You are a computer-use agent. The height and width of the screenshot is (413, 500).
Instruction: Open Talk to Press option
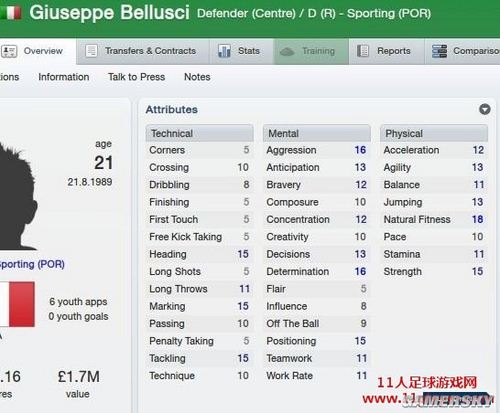tap(136, 77)
